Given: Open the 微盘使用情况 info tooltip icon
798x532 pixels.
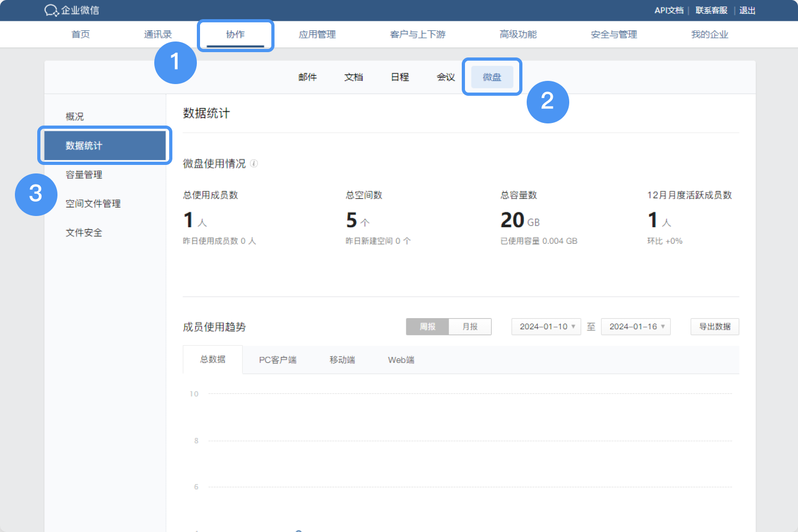Looking at the screenshot, I should (x=254, y=163).
